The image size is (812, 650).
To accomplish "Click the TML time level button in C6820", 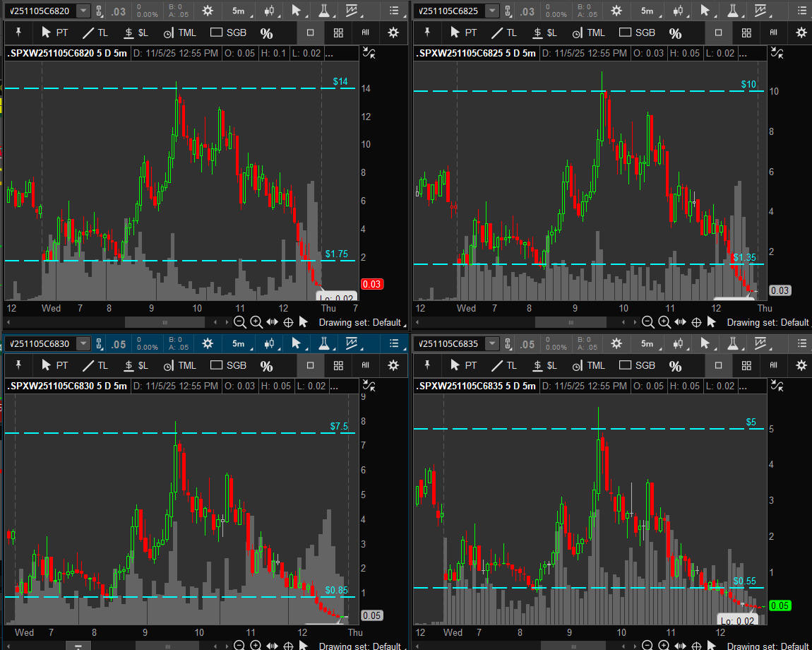I will [179, 32].
